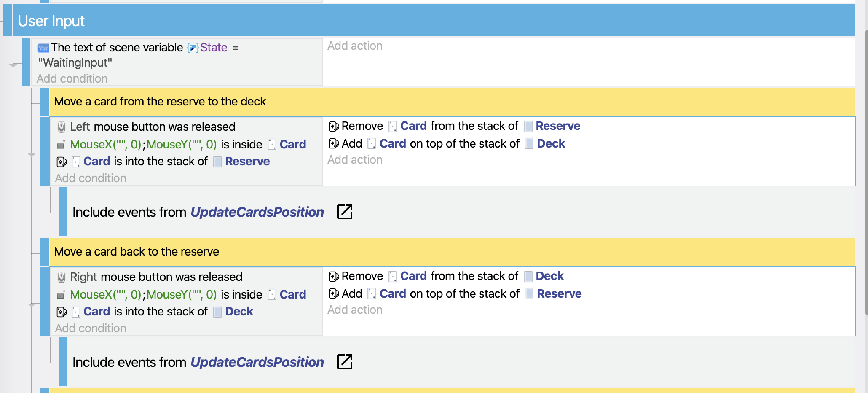Click the card stack icon in 'Card is into the stack of Reserve'

[x=62, y=161]
